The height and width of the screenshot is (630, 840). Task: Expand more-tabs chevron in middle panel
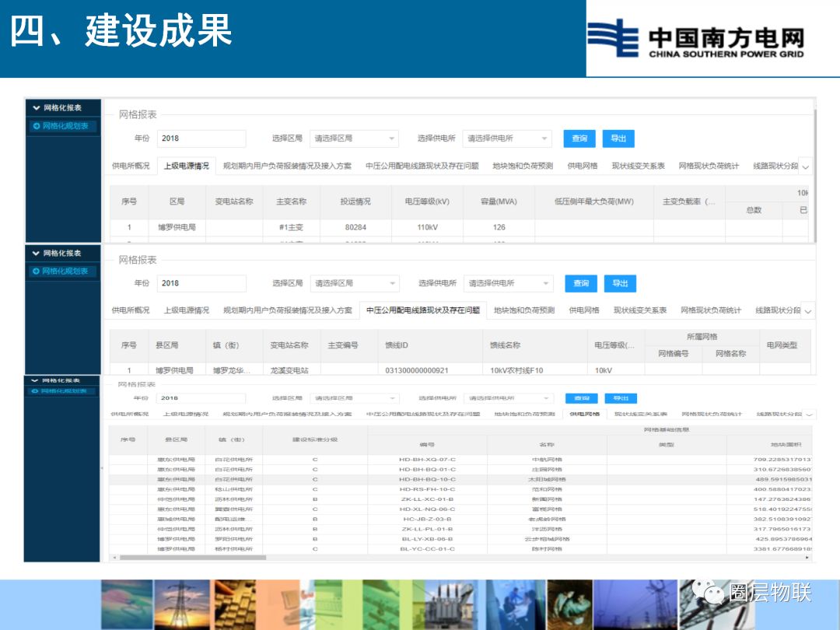point(808,311)
